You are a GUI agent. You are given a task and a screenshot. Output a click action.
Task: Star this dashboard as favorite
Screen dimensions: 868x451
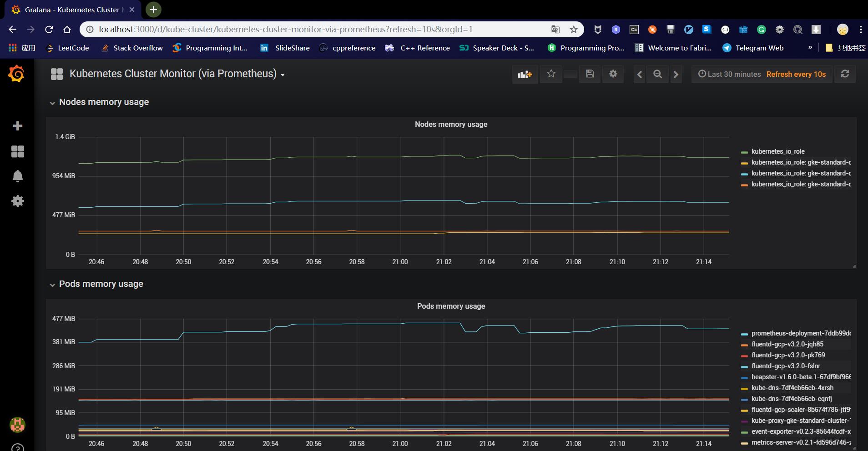click(551, 74)
